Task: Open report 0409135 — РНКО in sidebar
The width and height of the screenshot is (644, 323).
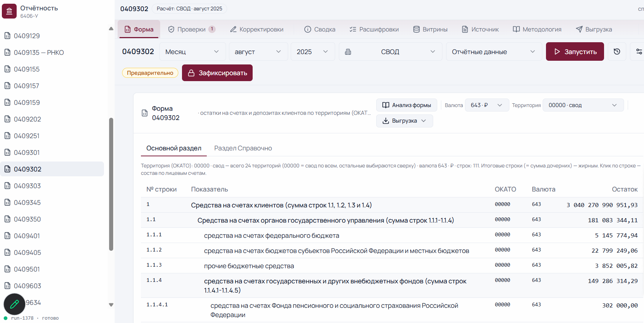Action: click(x=52, y=52)
